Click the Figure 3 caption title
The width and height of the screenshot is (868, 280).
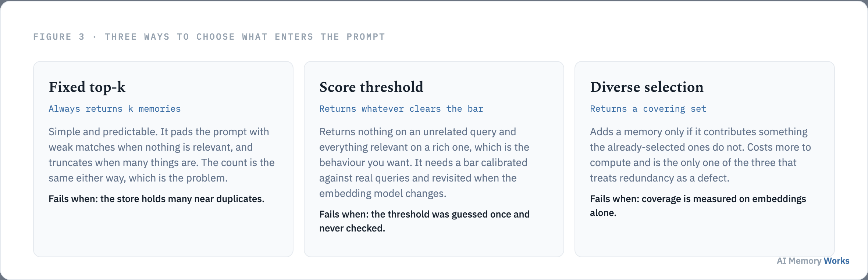(x=209, y=37)
